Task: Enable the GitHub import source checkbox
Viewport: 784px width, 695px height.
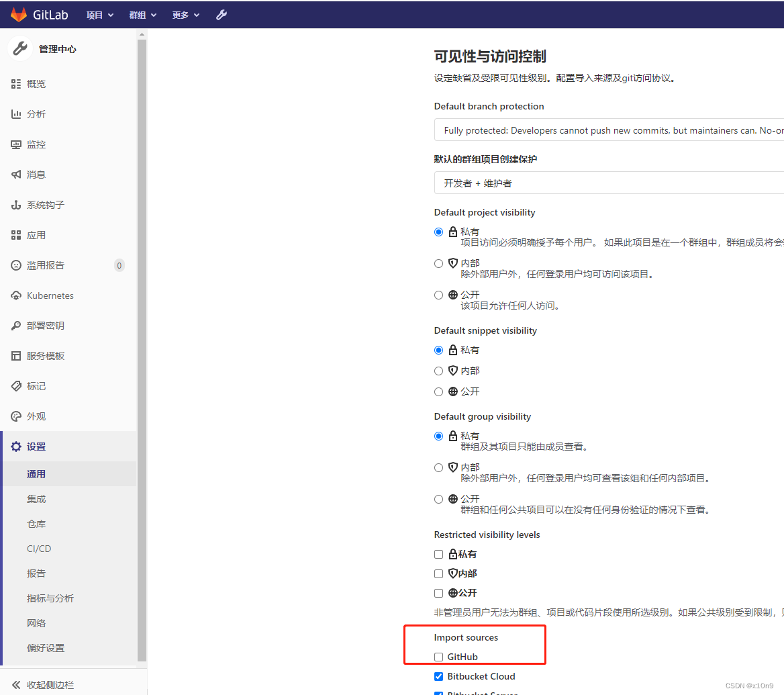Action: tap(438, 657)
